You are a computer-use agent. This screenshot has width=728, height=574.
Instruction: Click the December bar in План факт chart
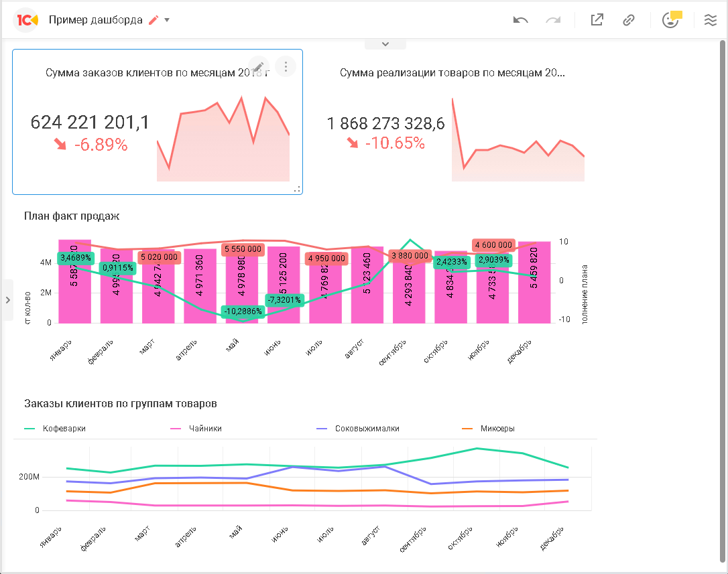[534, 281]
